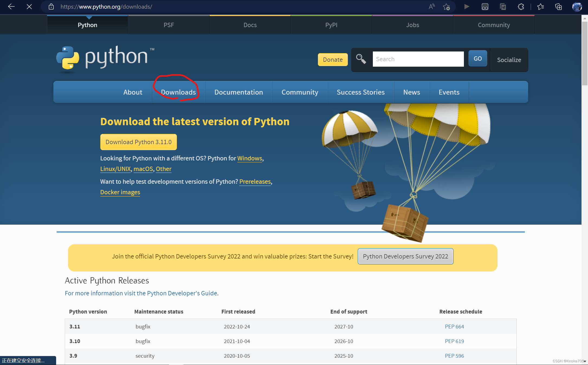Open the Favorites list icon

[x=541, y=7]
